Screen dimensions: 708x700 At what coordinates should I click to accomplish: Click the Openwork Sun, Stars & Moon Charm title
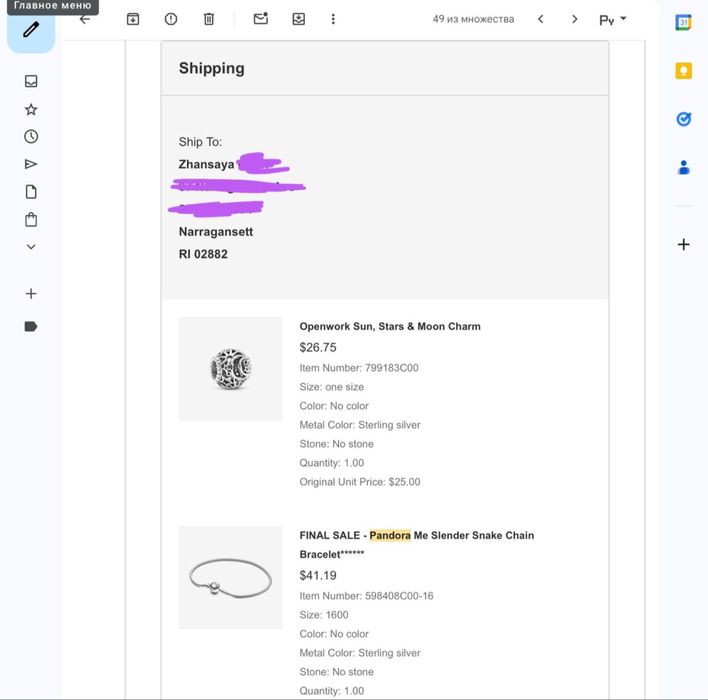tap(390, 326)
